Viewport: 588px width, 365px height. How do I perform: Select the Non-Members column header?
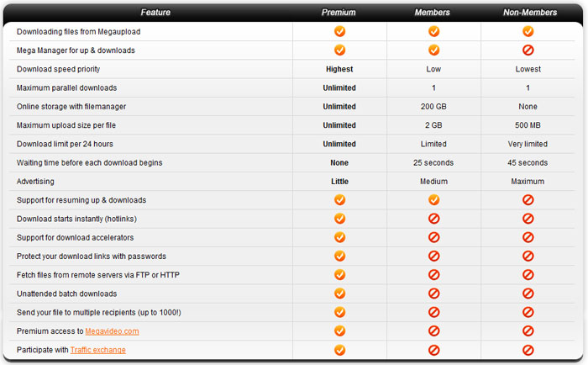(x=530, y=13)
